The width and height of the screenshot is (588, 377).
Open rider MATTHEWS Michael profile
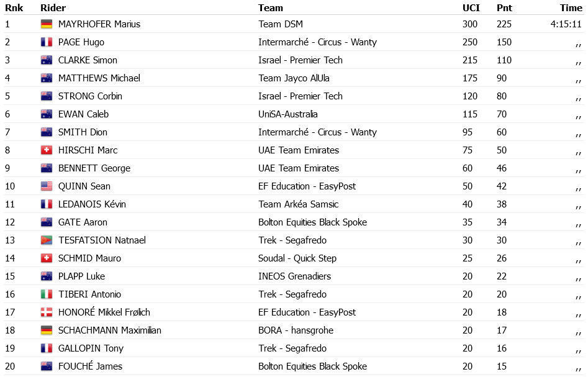(x=99, y=78)
